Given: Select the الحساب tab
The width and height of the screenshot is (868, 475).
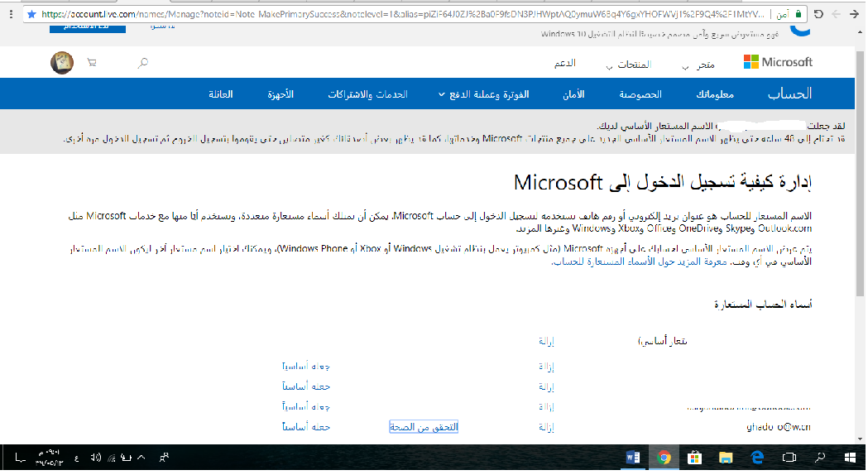Looking at the screenshot, I should click(790, 94).
